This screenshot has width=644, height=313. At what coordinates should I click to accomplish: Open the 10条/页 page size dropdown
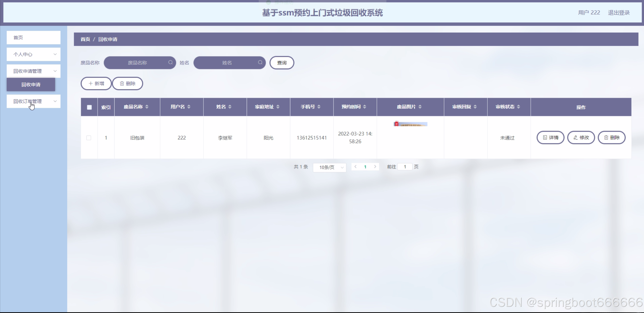pyautogui.click(x=329, y=167)
